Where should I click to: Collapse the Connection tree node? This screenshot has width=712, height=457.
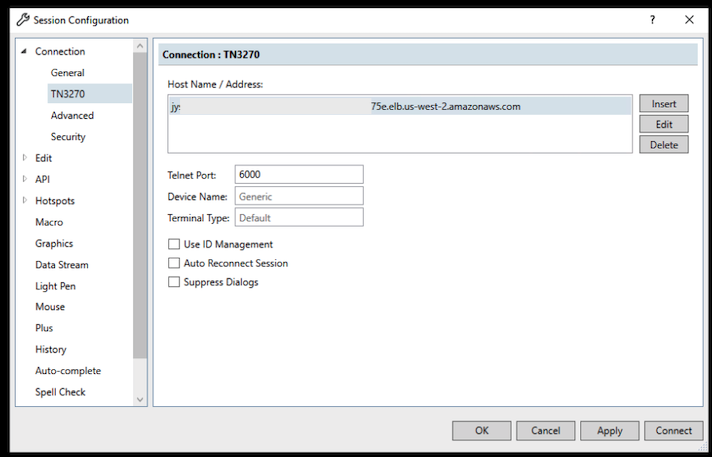[24, 52]
